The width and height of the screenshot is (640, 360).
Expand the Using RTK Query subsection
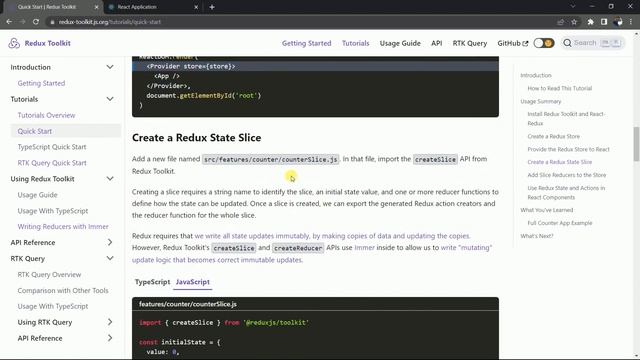(110, 322)
